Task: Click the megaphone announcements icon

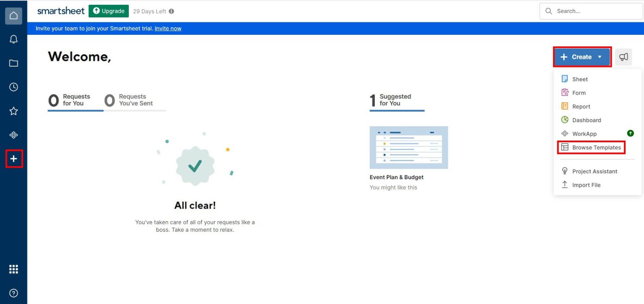Action: click(623, 56)
